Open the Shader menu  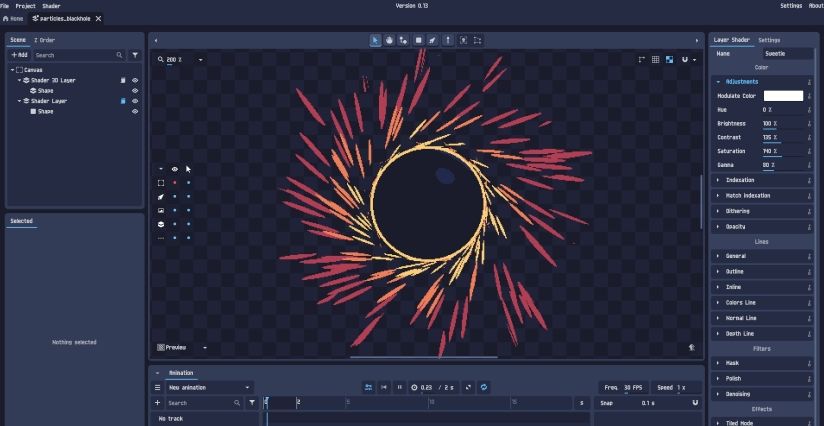pos(51,6)
